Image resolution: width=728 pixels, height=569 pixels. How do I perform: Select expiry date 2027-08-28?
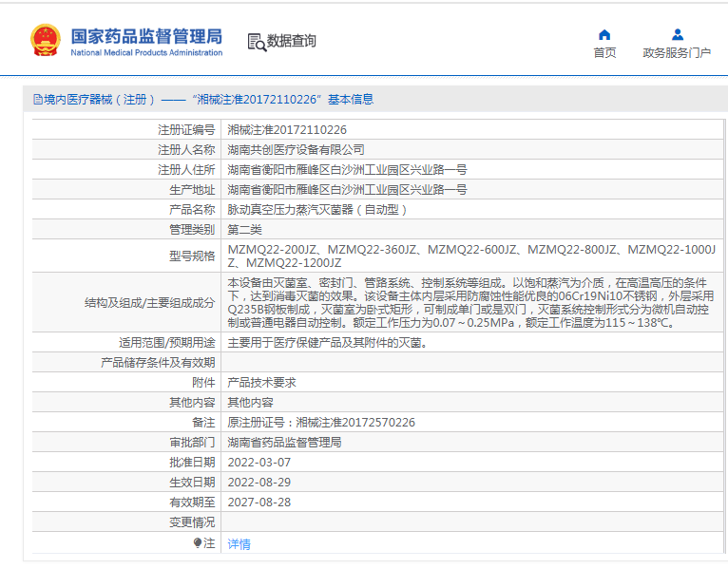(259, 503)
